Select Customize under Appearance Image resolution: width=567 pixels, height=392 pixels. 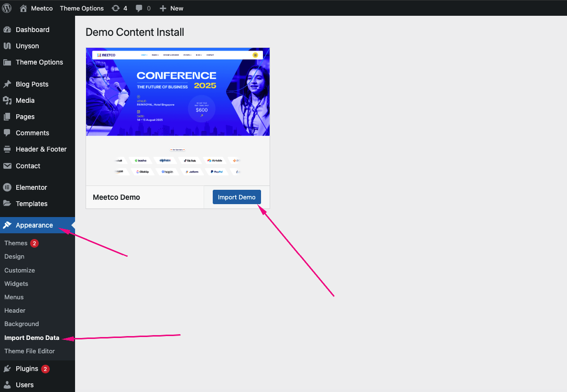point(20,270)
